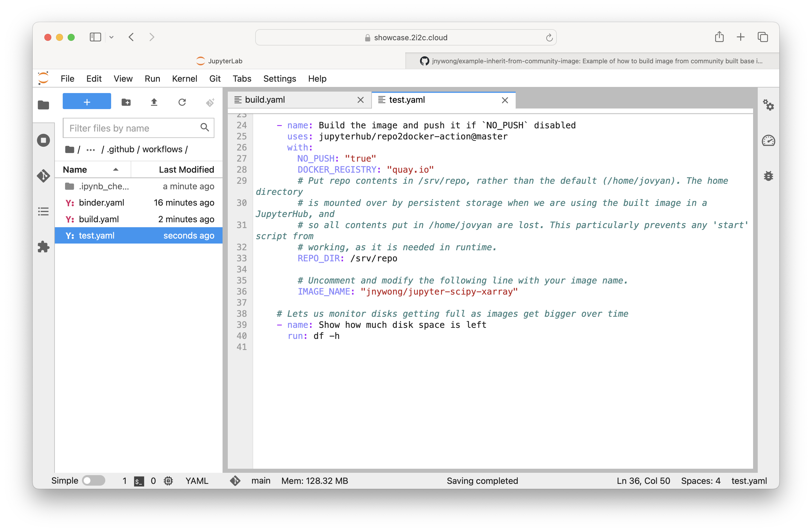
Task: Open the Property Inspector gears icon
Action: pos(768,105)
